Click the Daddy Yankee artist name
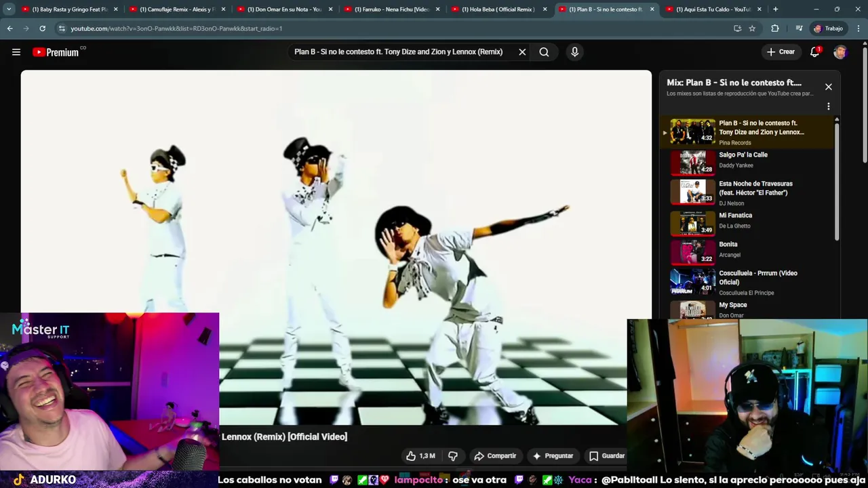Image resolution: width=868 pixels, height=488 pixels. tap(736, 165)
